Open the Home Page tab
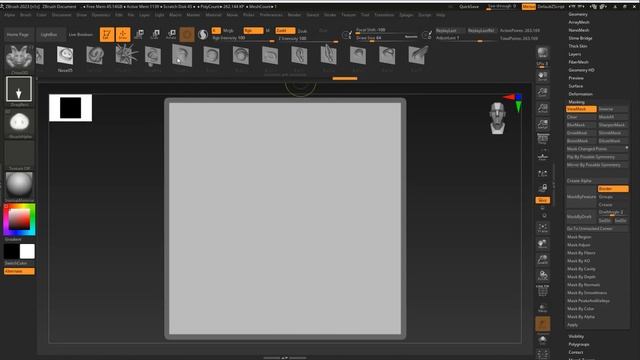Image resolution: width=640 pixels, height=360 pixels. click(18, 35)
